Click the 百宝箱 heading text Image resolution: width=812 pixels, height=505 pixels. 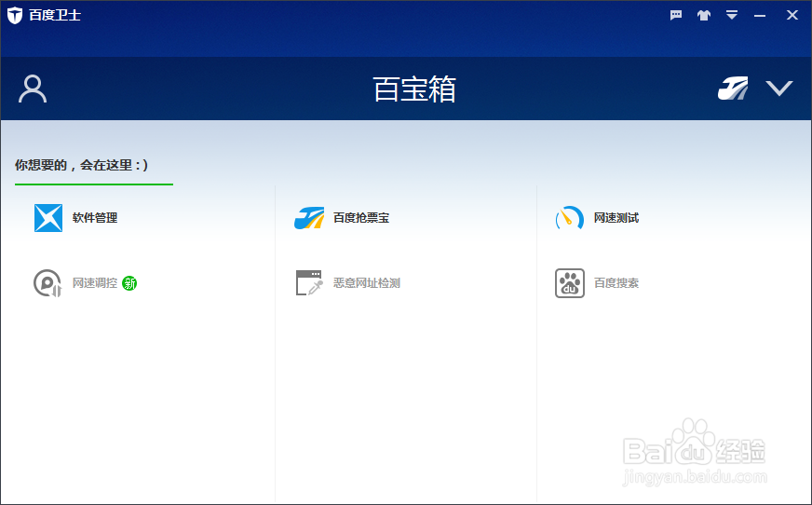pyautogui.click(x=414, y=89)
